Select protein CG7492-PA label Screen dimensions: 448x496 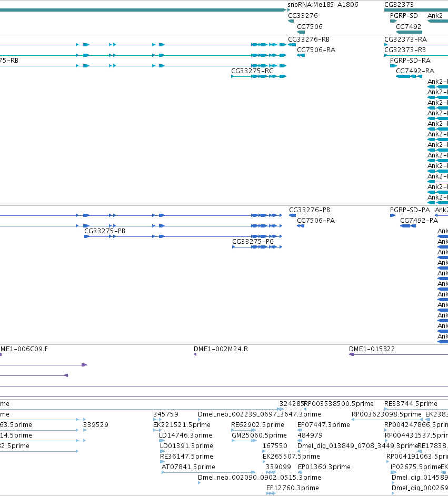pyautogui.click(x=419, y=221)
